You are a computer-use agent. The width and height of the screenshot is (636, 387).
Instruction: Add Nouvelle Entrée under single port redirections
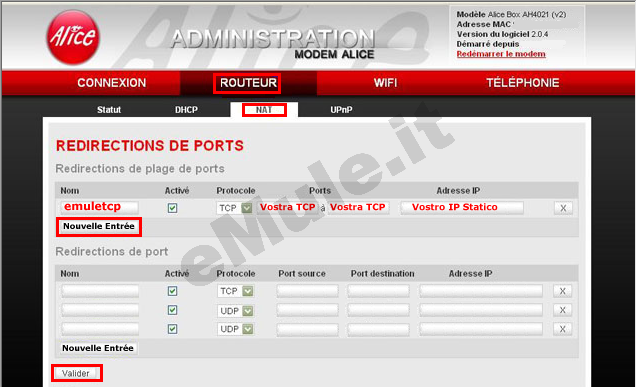click(x=98, y=348)
